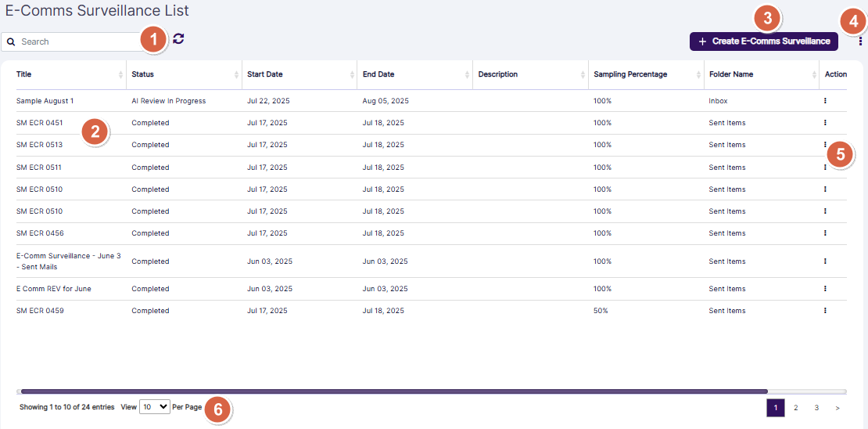Open action menu for SM ECR 0451 row
Image resolution: width=868 pixels, height=429 pixels.
[x=825, y=123]
